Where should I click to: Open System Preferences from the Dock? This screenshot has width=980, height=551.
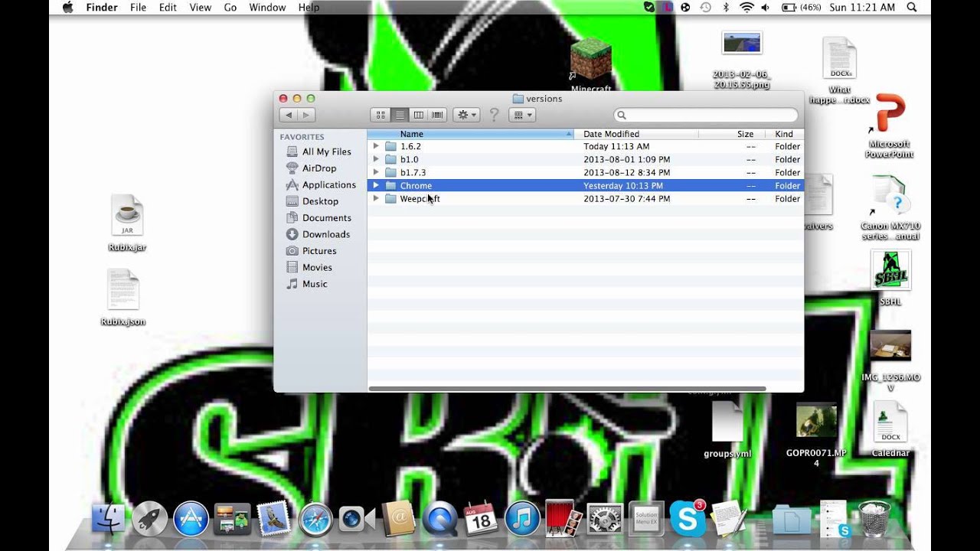[x=605, y=519]
